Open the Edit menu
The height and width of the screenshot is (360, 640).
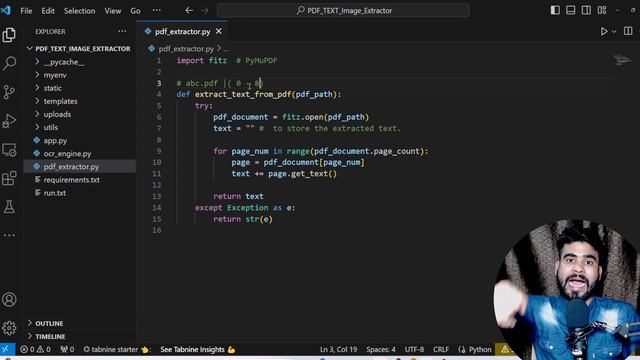[x=48, y=11]
